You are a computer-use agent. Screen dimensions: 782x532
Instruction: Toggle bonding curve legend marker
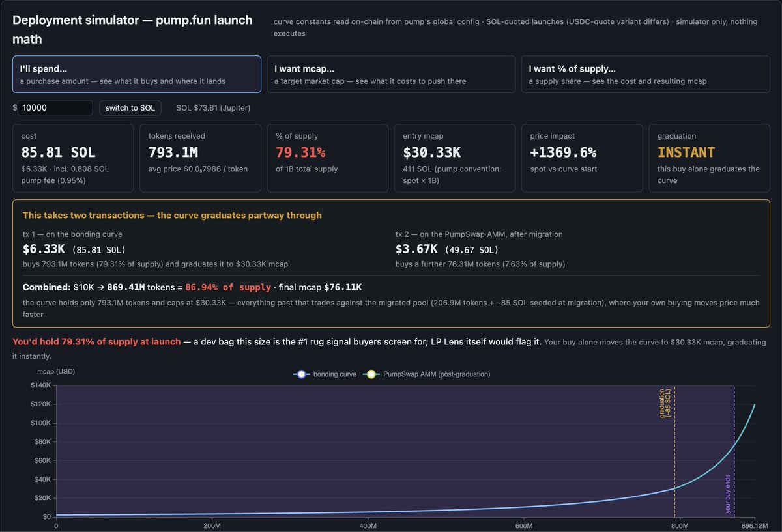[300, 374]
